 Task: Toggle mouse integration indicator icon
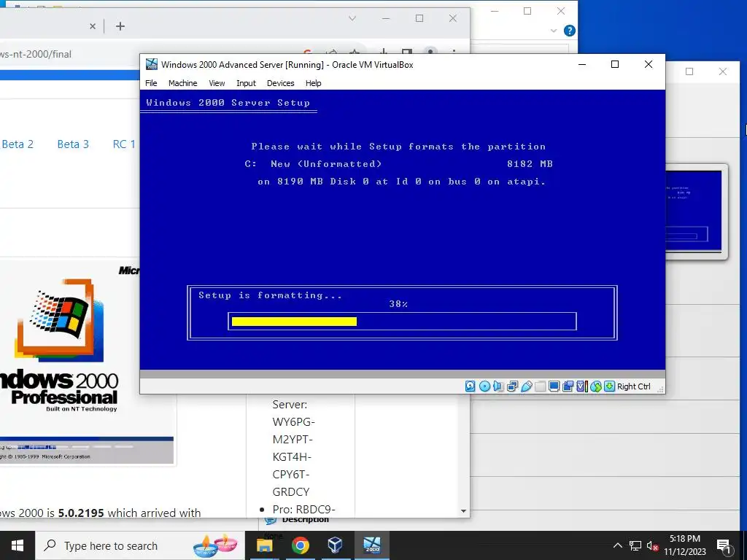(595, 386)
